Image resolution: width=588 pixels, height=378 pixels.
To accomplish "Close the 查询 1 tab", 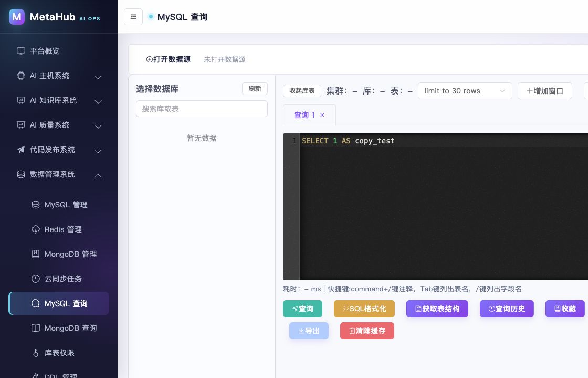I will (x=322, y=115).
